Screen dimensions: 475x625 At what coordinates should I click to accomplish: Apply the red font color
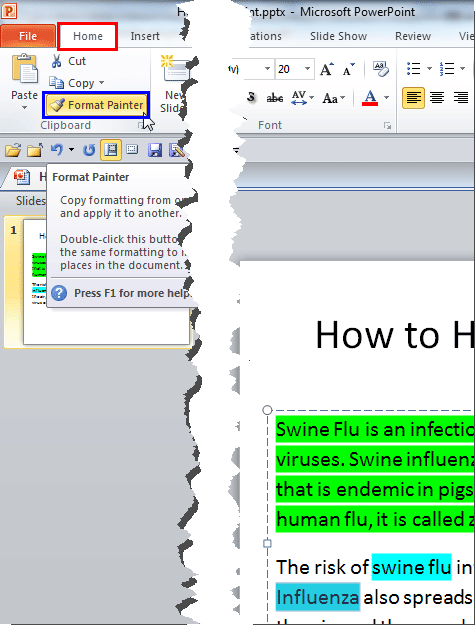[370, 98]
